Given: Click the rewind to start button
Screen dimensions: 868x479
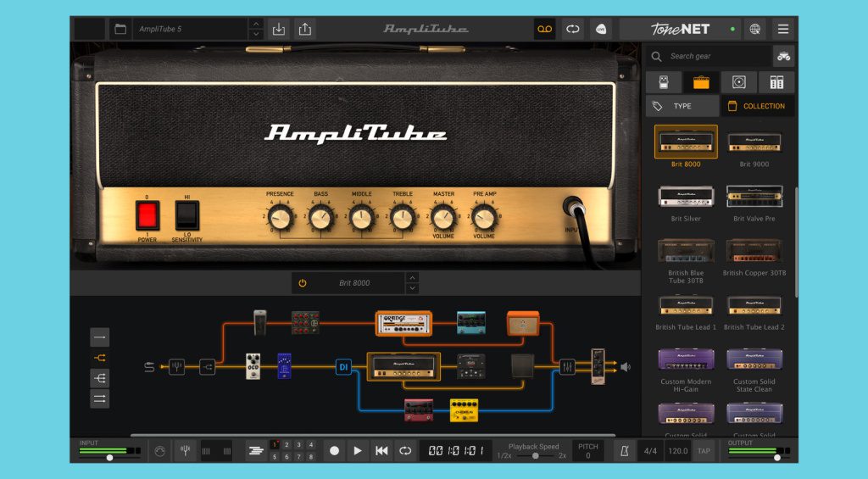Looking at the screenshot, I should [x=381, y=451].
